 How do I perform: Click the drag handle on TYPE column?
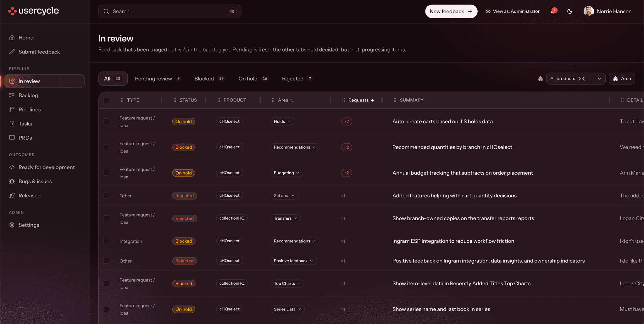(122, 100)
